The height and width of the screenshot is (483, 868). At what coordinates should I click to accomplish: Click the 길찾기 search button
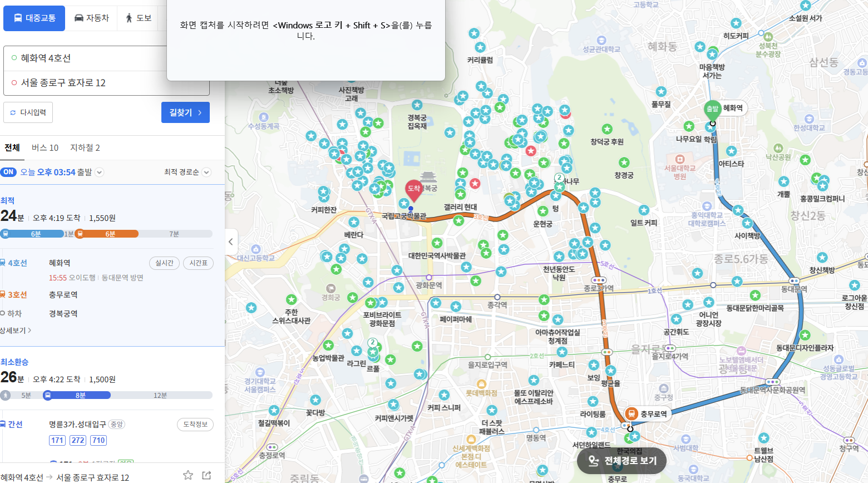(185, 112)
